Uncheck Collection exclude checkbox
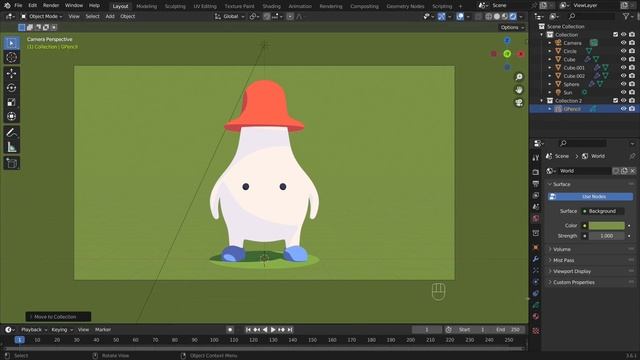Screen dimensions: 640x360 (x=615, y=35)
